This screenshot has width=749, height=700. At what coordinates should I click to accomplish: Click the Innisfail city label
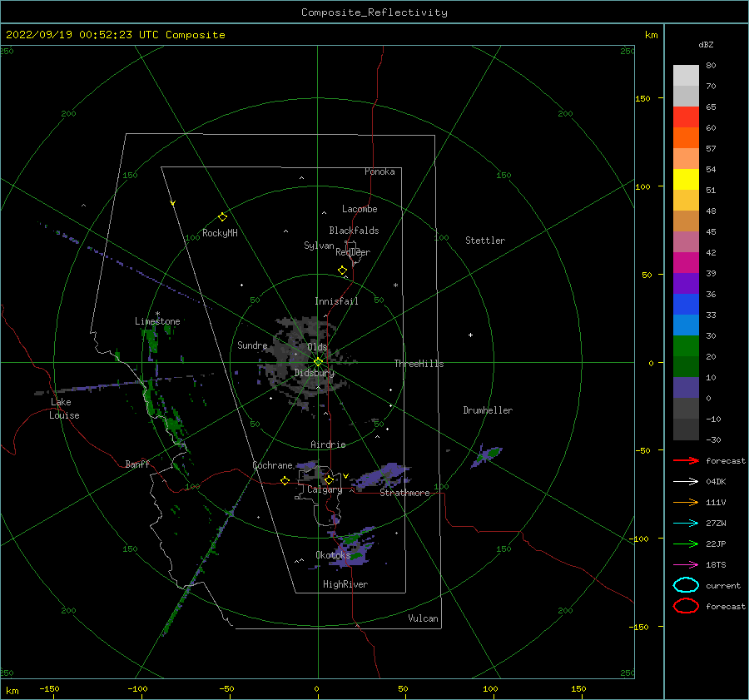[x=336, y=301]
